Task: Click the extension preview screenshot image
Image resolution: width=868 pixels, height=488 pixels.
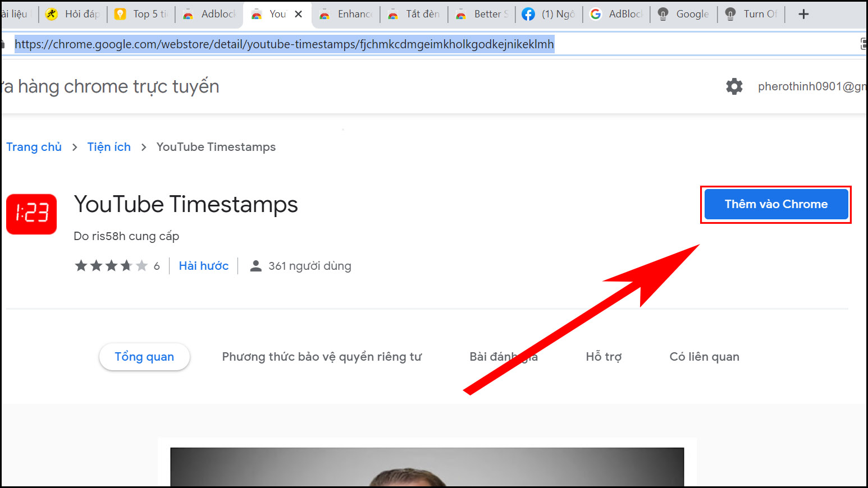Action: coord(427,467)
